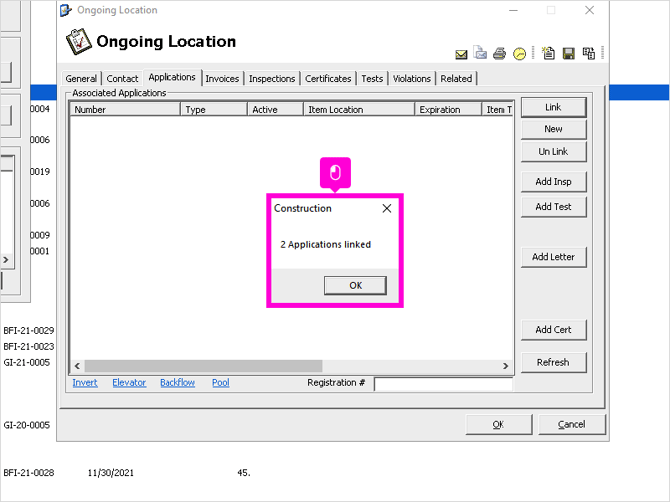670x502 pixels.
Task: Click the document with envelope icon
Action: (x=480, y=53)
